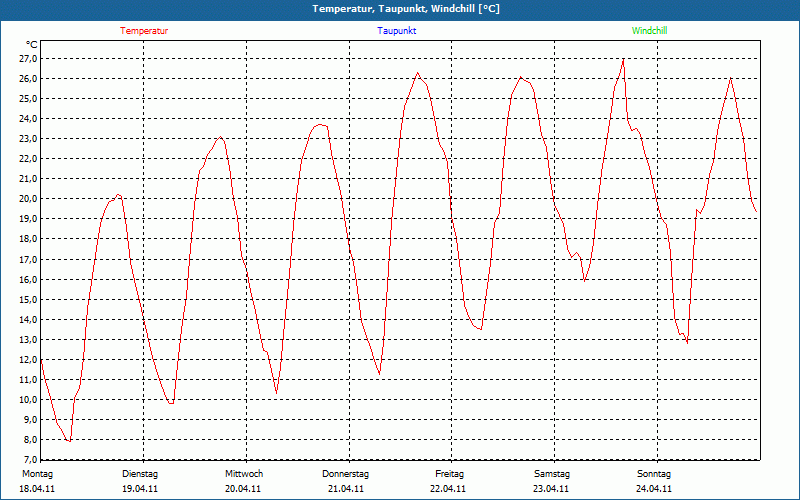Click the 17,0 y-axis value
This screenshot has height=500, width=800.
[28, 259]
